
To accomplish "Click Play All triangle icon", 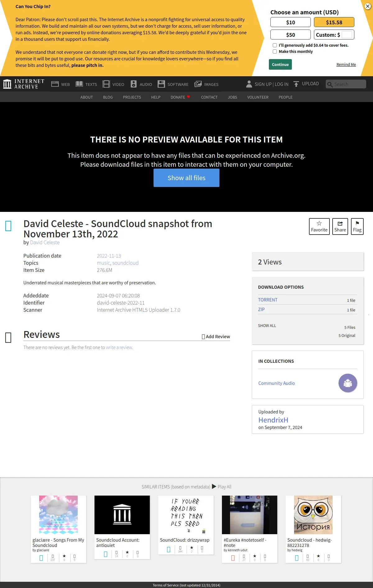I will 214,486.
